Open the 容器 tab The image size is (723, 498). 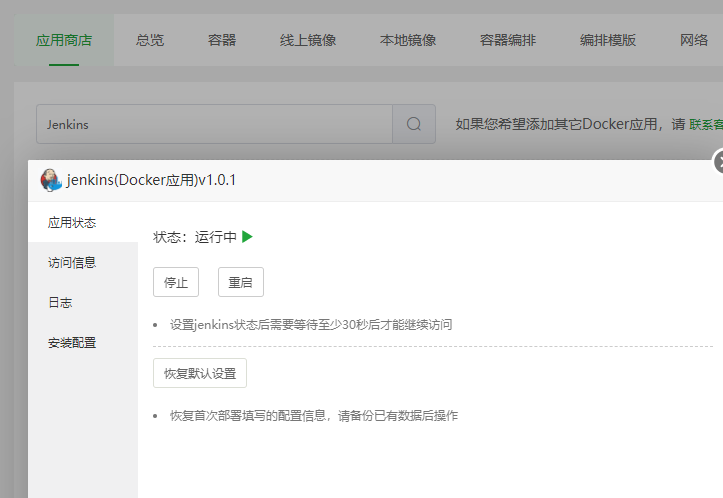[222, 40]
